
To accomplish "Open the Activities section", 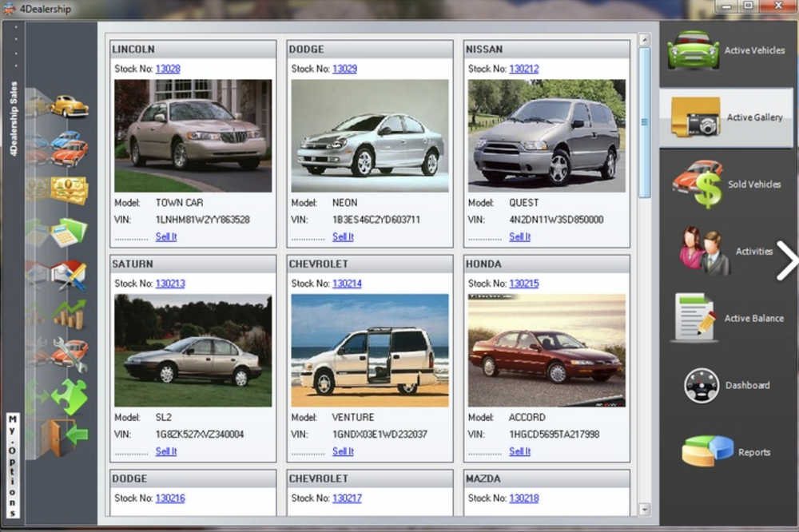I will pos(727,251).
